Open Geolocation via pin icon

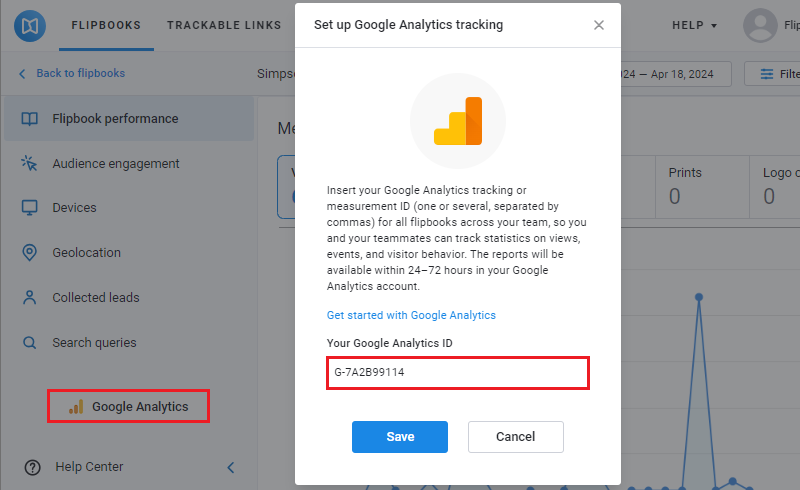(30, 253)
